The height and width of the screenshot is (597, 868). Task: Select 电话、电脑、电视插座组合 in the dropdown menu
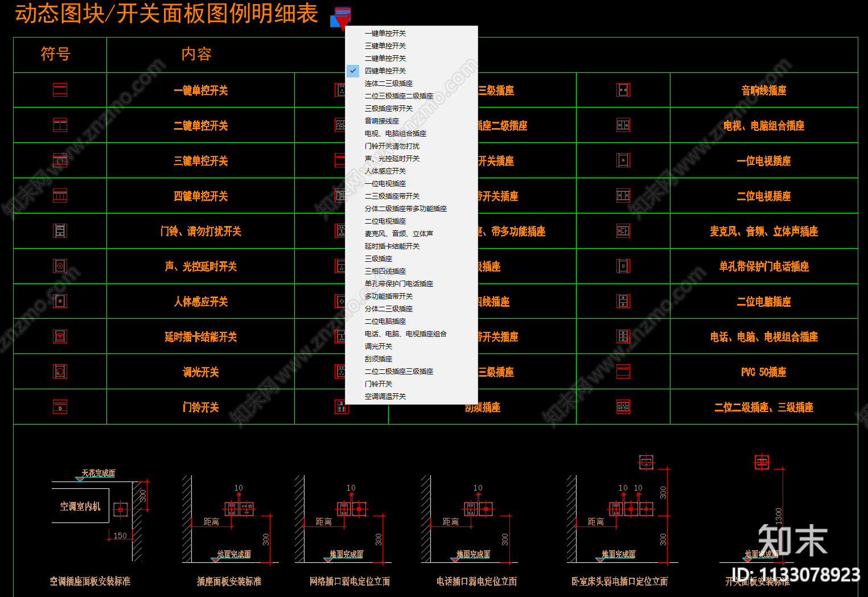406,334
